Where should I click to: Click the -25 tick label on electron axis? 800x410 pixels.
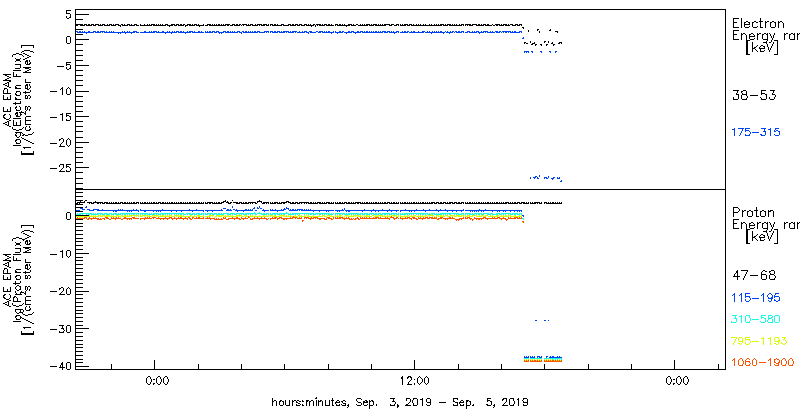point(60,168)
